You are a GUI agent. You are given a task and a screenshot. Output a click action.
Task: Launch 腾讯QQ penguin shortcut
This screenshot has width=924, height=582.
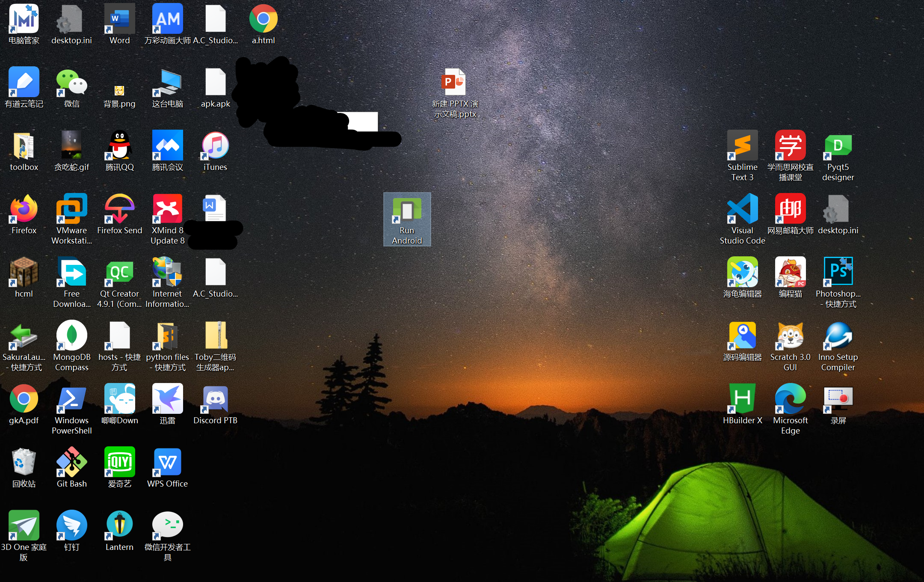click(120, 151)
